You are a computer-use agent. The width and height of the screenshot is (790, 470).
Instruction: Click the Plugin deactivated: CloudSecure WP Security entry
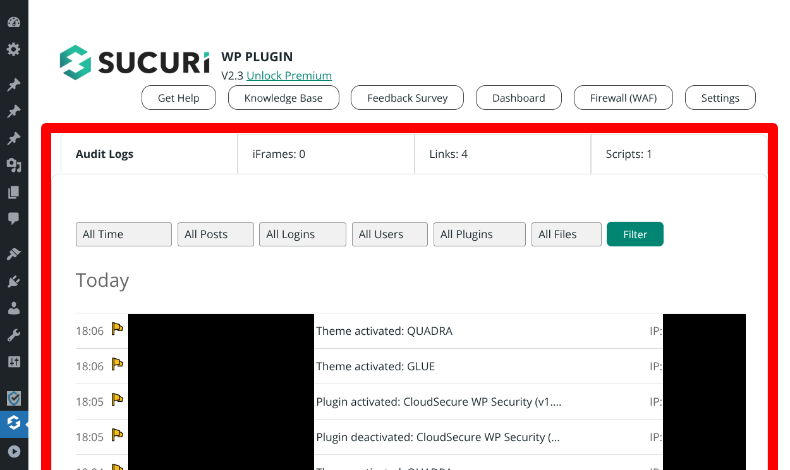click(x=438, y=437)
